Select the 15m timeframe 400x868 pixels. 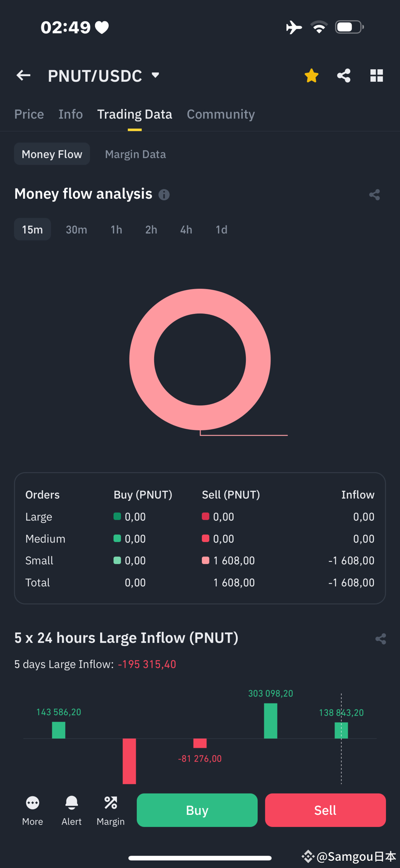32,229
